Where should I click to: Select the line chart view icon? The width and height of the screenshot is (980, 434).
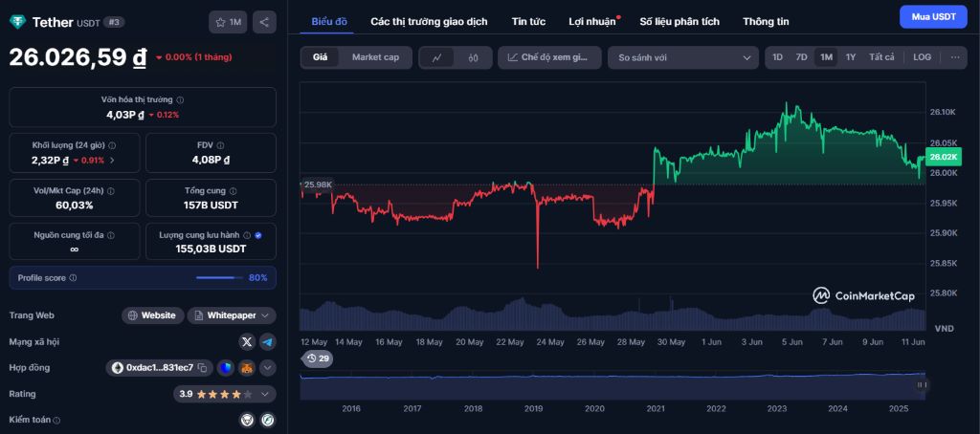click(x=437, y=57)
